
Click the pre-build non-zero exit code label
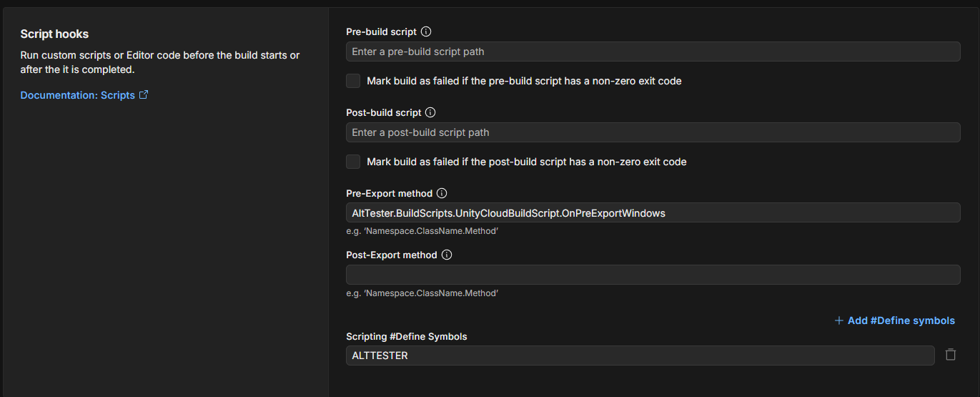(524, 81)
